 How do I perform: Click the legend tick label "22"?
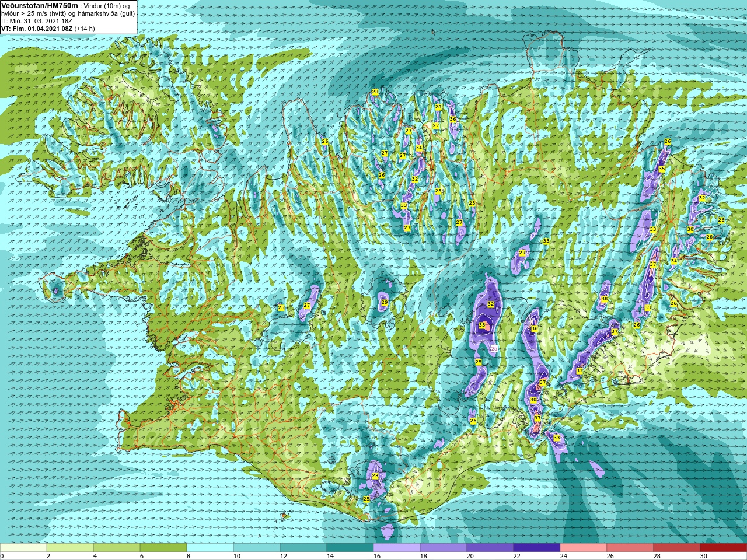(516, 556)
